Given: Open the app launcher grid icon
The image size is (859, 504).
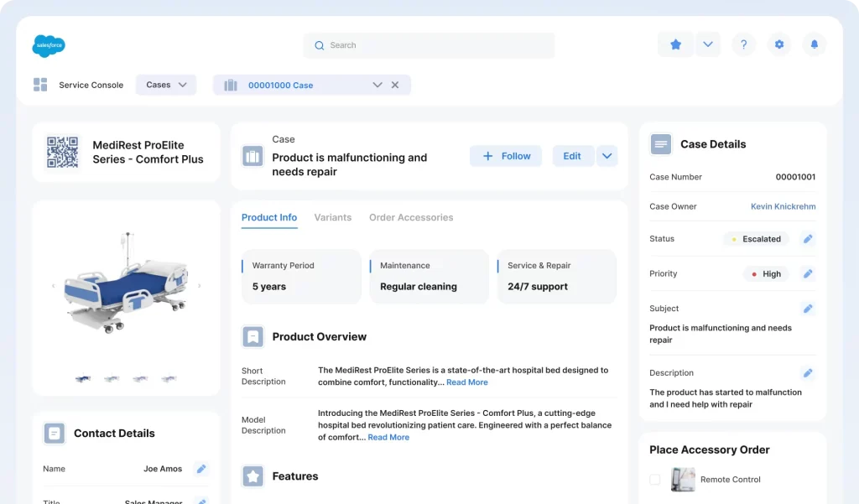Looking at the screenshot, I should [40, 85].
